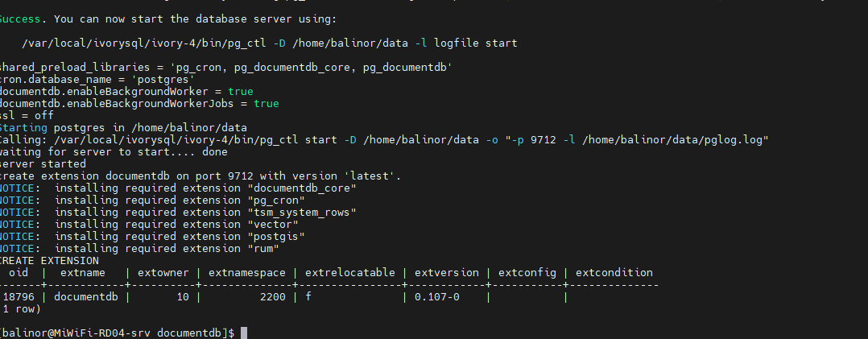Click the balinor@MiWiFi-RD04-srv shell prompt text
The height and width of the screenshot is (339, 868).
click(x=79, y=333)
